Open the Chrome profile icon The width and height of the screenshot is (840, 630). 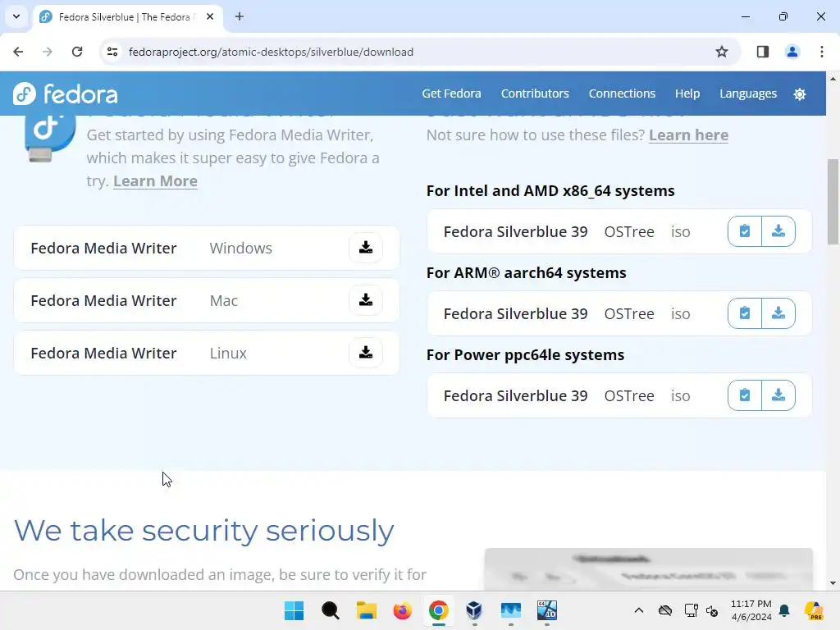[x=792, y=52]
